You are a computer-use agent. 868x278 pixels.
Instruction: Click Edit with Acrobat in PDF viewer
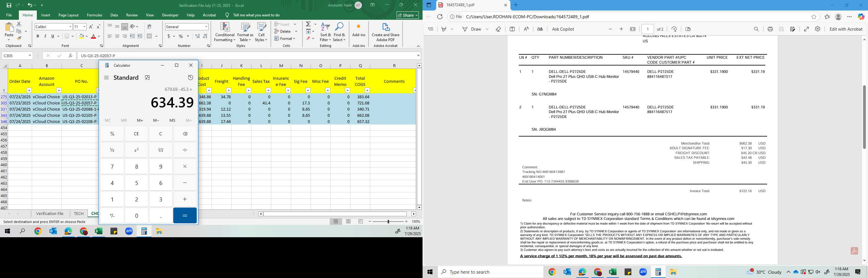pyautogui.click(x=846, y=29)
